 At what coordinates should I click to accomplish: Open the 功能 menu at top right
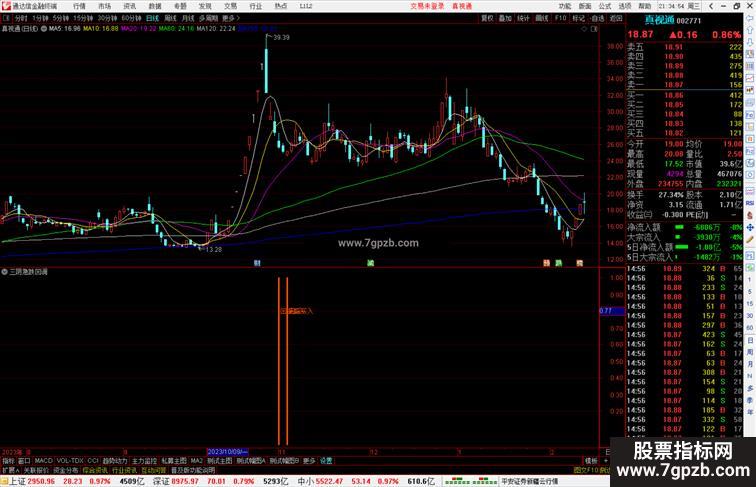565,6
